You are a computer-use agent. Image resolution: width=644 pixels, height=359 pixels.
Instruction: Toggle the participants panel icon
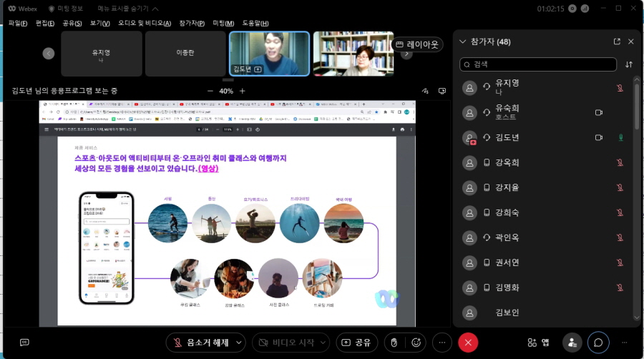[x=572, y=343]
